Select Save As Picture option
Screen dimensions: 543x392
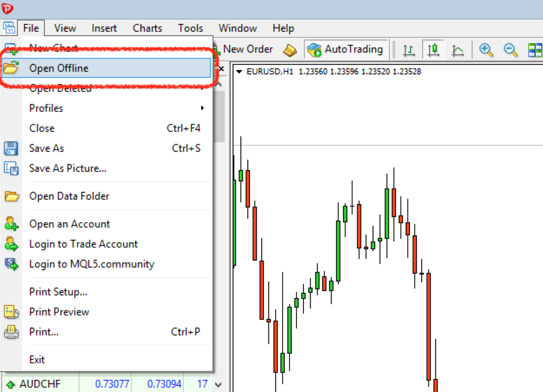pos(106,168)
